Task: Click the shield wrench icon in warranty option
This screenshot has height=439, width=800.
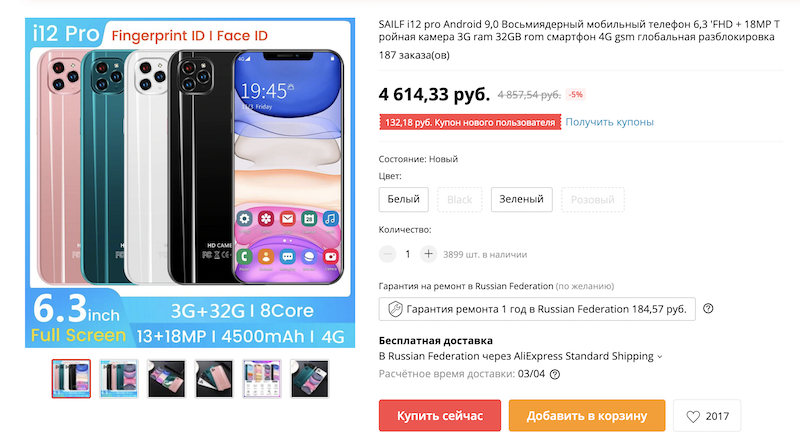Action: click(x=395, y=309)
